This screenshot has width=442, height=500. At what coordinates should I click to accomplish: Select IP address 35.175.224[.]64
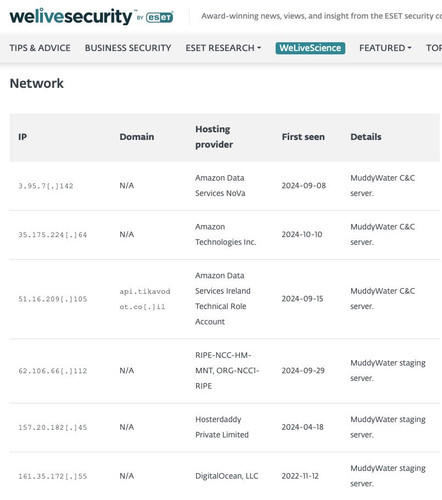click(53, 235)
